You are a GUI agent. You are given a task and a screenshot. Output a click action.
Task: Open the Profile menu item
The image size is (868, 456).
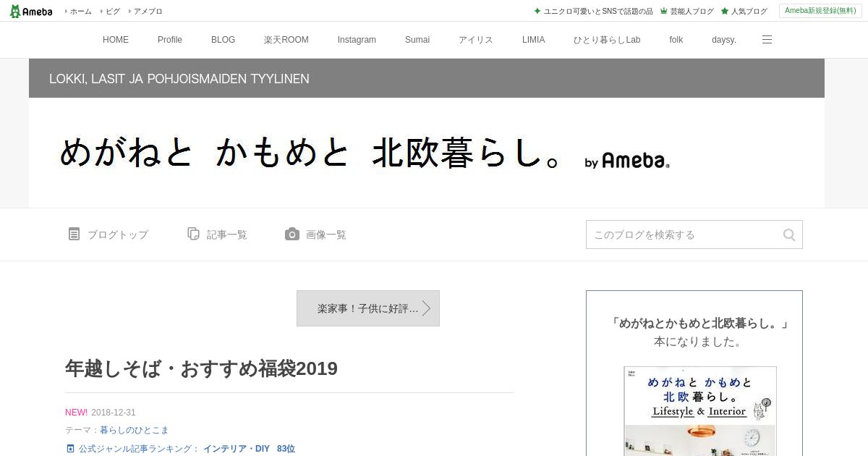170,40
